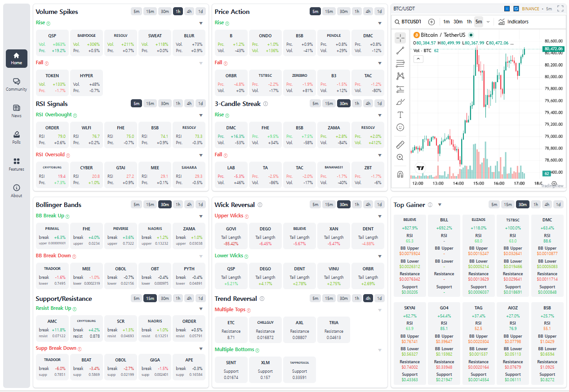The image size is (569, 392).
Task: Collapse the RSI Oversold section arrow
Action: 201,155
